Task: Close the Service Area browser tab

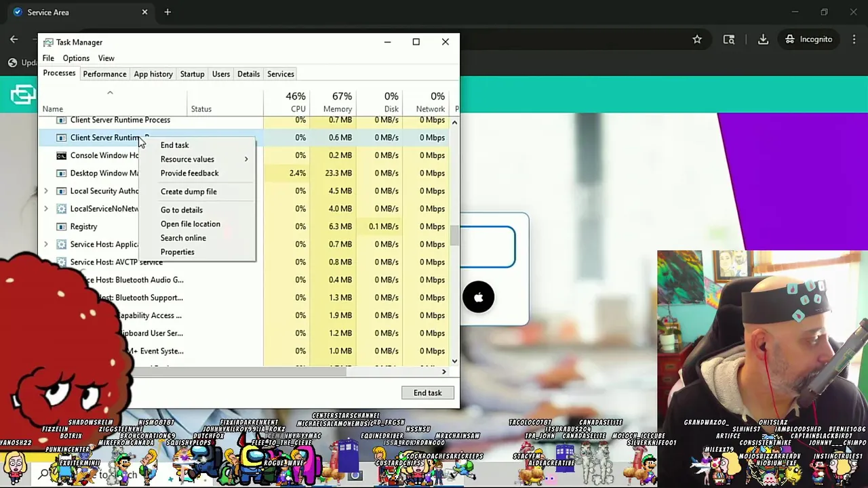Action: point(144,12)
